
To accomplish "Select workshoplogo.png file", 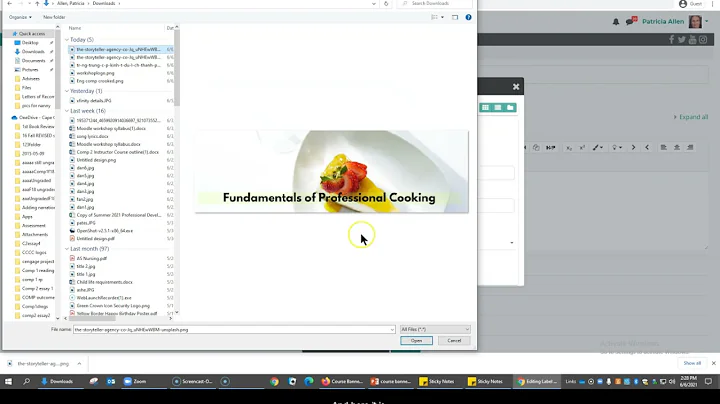I will click(x=95, y=73).
